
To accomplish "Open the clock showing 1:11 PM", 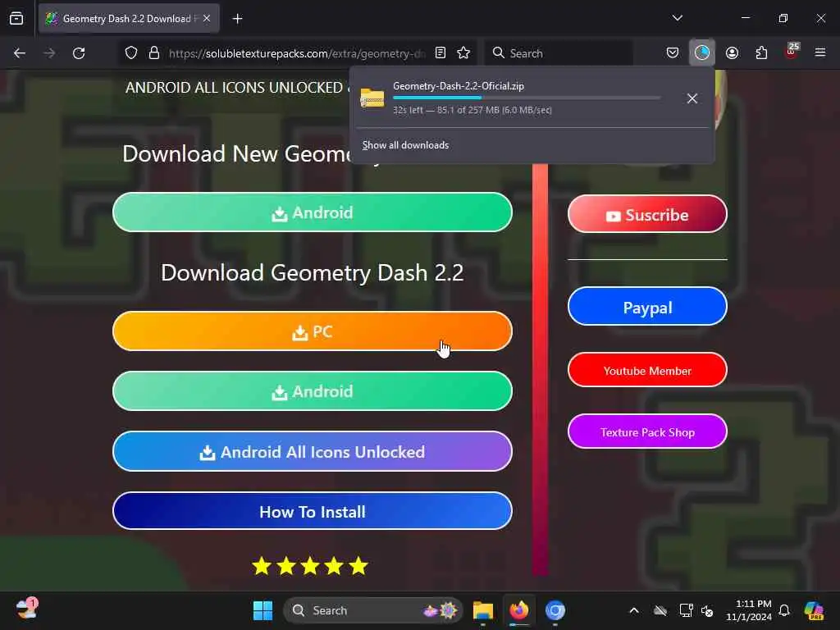I will pos(749,610).
